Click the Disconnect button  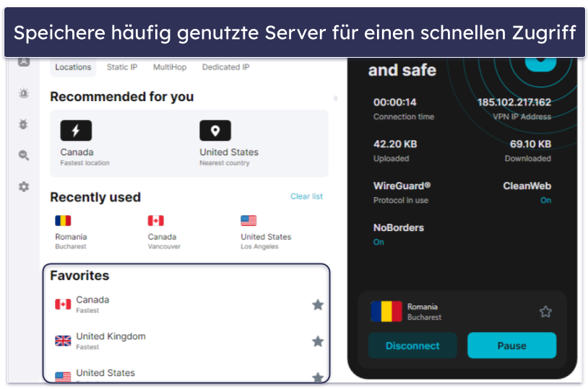412,346
